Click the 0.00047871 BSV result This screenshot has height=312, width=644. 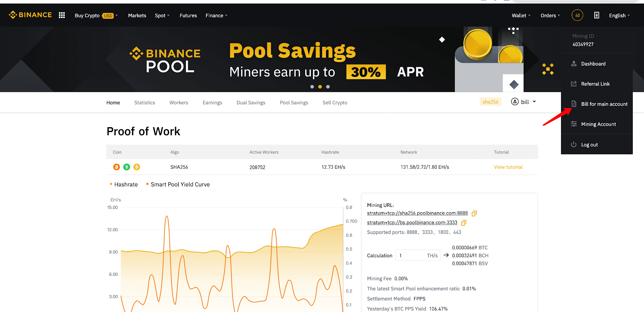[x=470, y=264]
